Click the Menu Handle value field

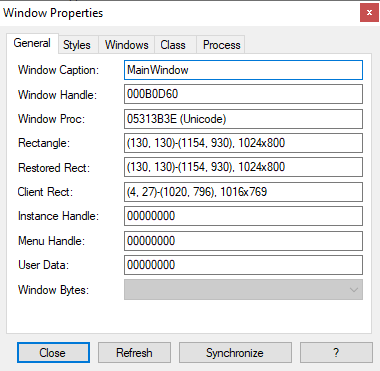click(x=243, y=241)
